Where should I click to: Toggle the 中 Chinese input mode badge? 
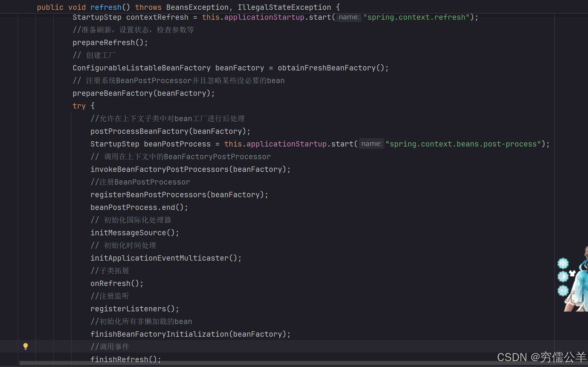(x=563, y=263)
